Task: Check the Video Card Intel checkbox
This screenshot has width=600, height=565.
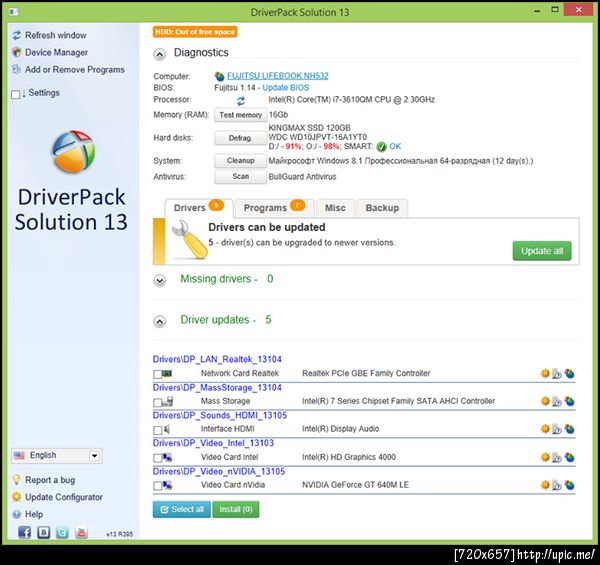Action: (x=157, y=458)
